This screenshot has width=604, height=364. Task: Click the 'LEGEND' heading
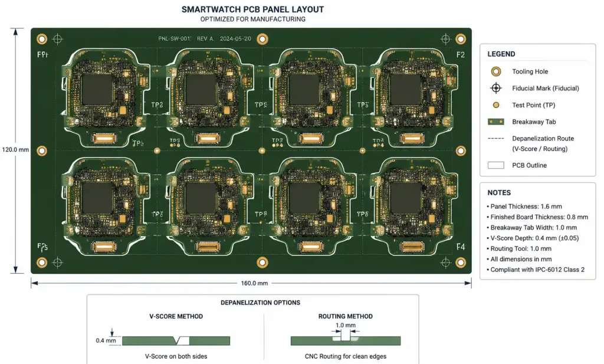tap(501, 54)
